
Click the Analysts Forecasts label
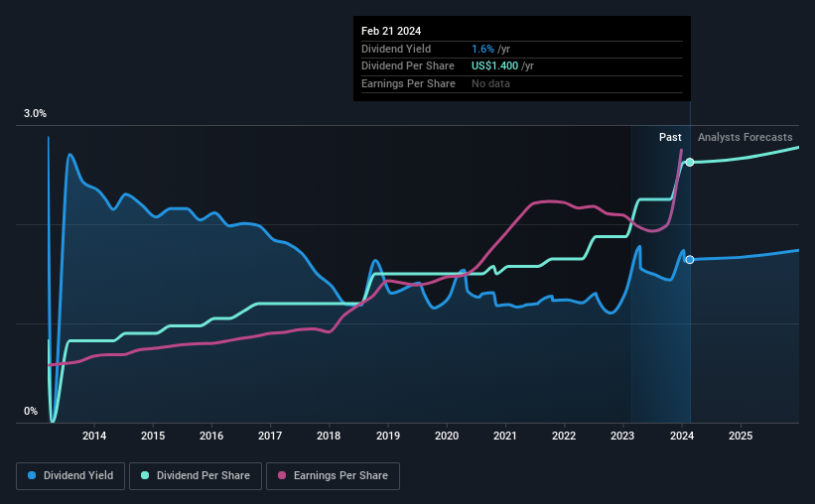pos(745,137)
